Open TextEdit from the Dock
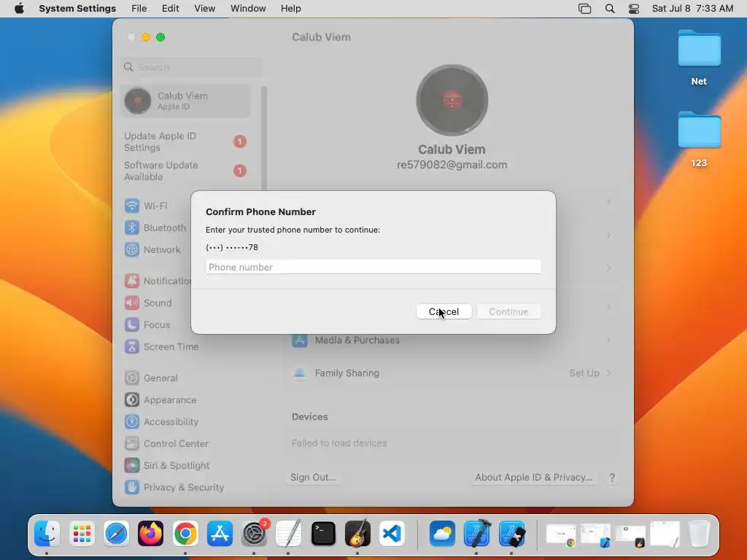 (x=289, y=533)
